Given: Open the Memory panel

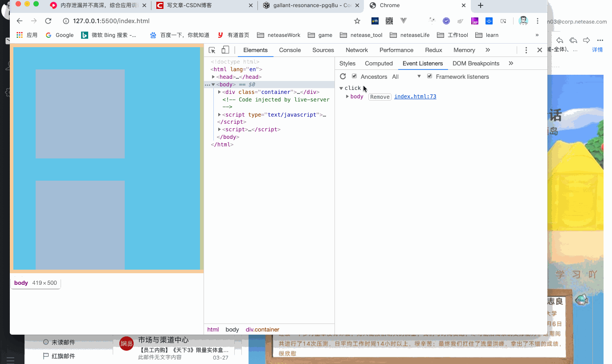Looking at the screenshot, I should point(464,50).
